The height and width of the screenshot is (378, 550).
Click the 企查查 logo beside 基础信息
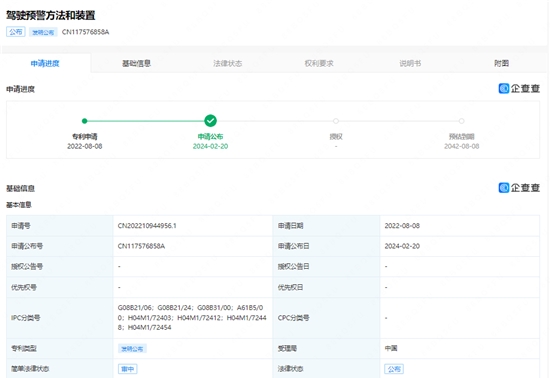(x=519, y=188)
